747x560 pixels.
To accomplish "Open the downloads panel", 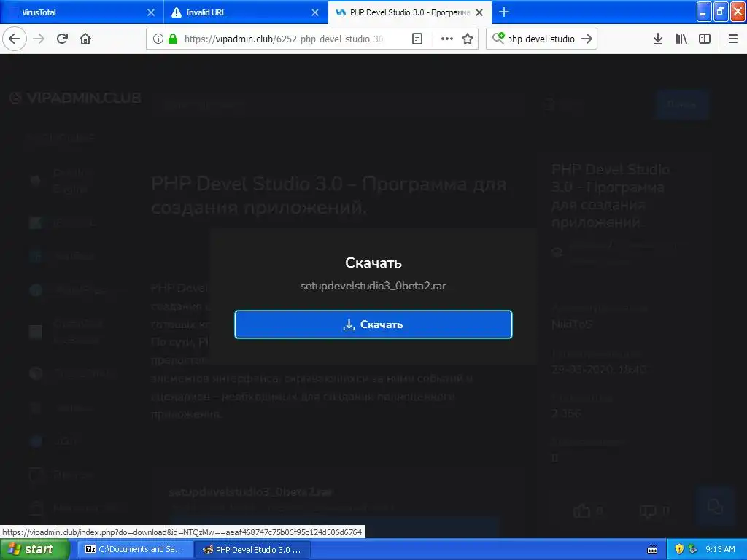I will pyautogui.click(x=658, y=39).
